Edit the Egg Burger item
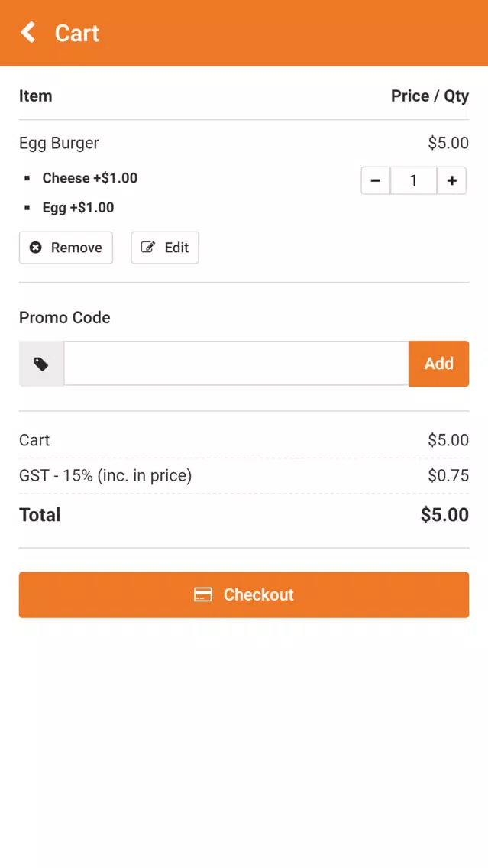The image size is (488, 868). click(165, 248)
